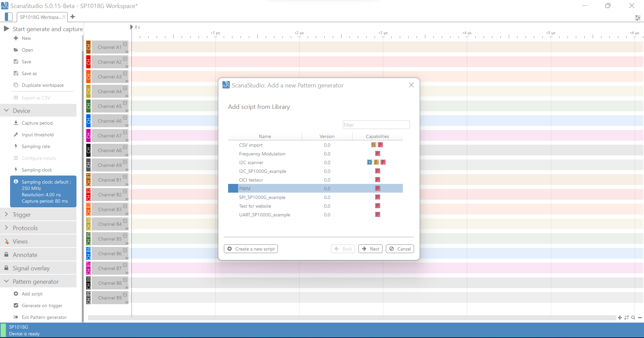Collapse Channel A1 using its minus box
The width and height of the screenshot is (644, 338).
click(x=125, y=44)
